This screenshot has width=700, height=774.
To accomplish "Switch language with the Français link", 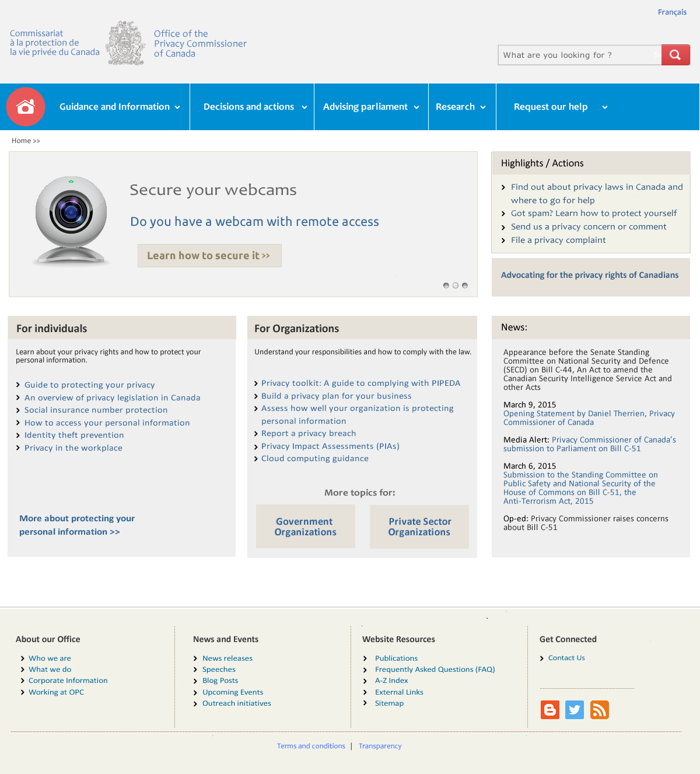I will [672, 12].
